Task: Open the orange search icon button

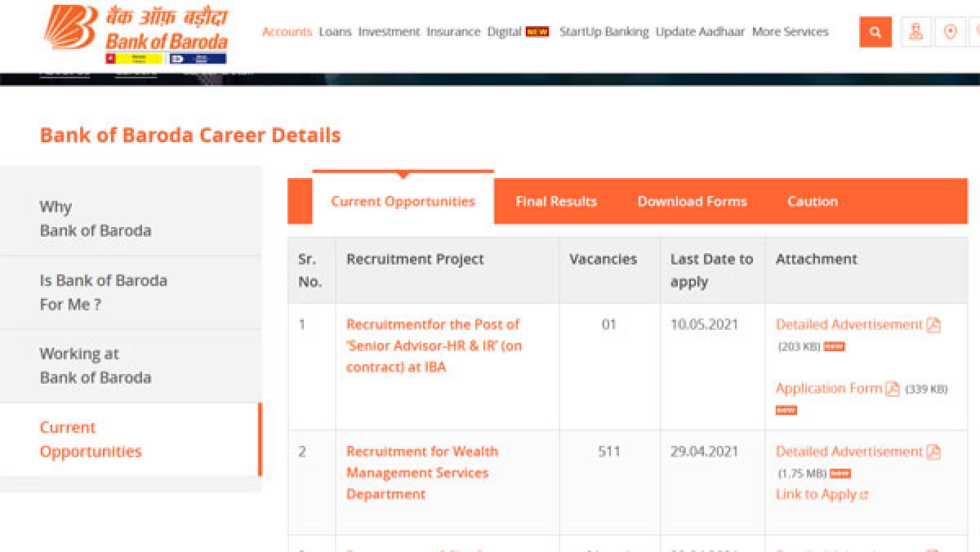Action: point(875,32)
